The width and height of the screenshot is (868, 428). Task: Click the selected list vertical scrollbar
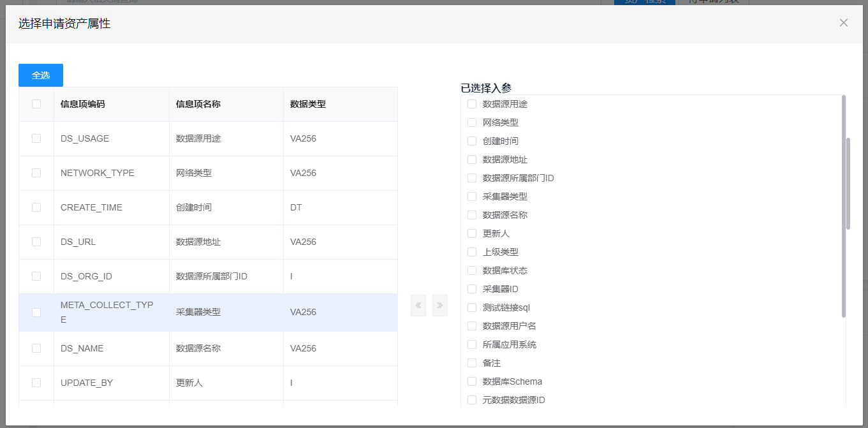(x=844, y=206)
